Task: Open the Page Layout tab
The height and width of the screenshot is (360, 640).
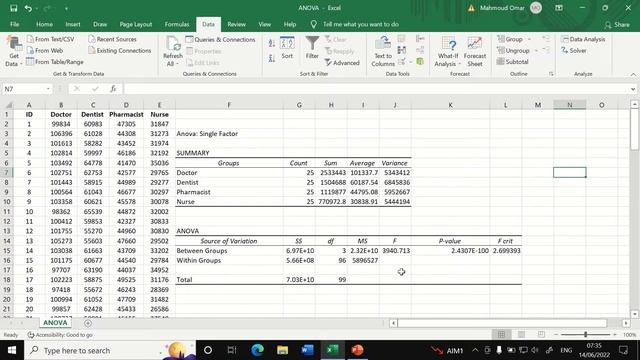Action: 136,24
